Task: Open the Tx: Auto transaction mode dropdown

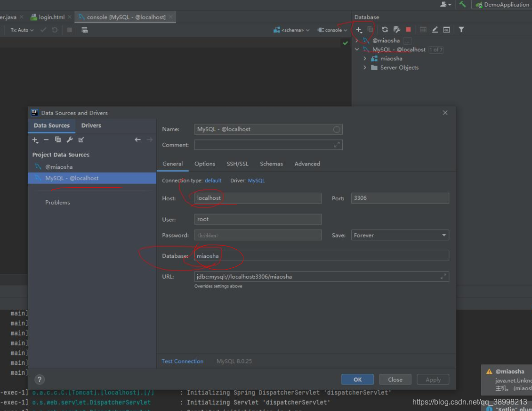Action: pos(22,30)
